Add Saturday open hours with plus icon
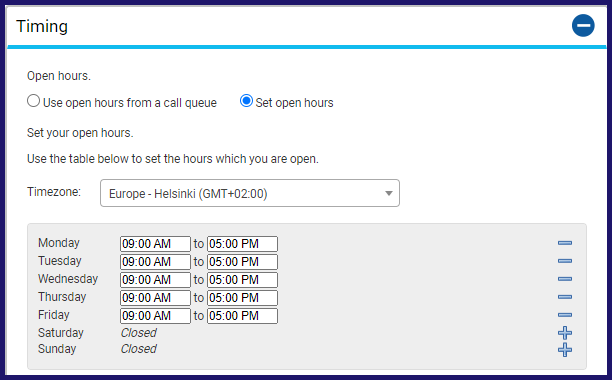 click(565, 333)
